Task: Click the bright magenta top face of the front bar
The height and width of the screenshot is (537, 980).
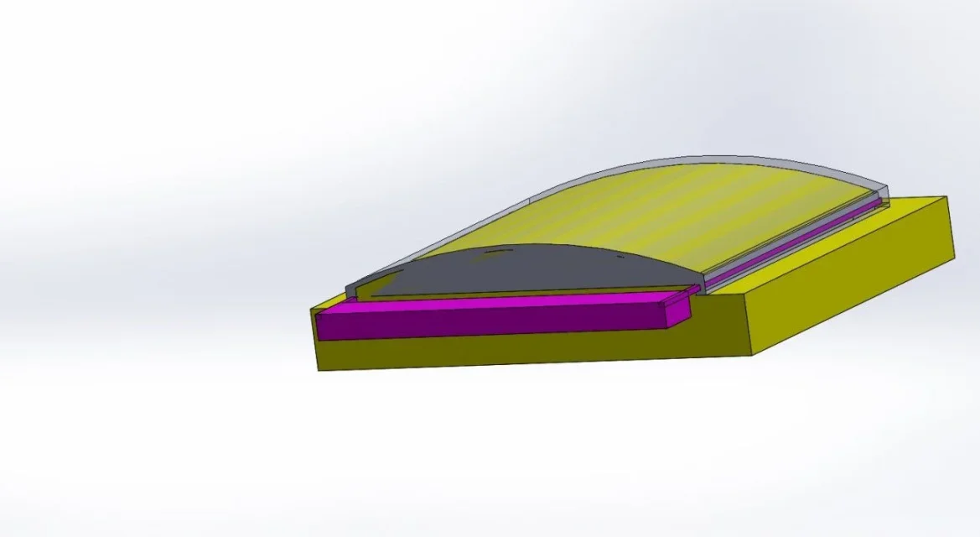Action: point(503,302)
